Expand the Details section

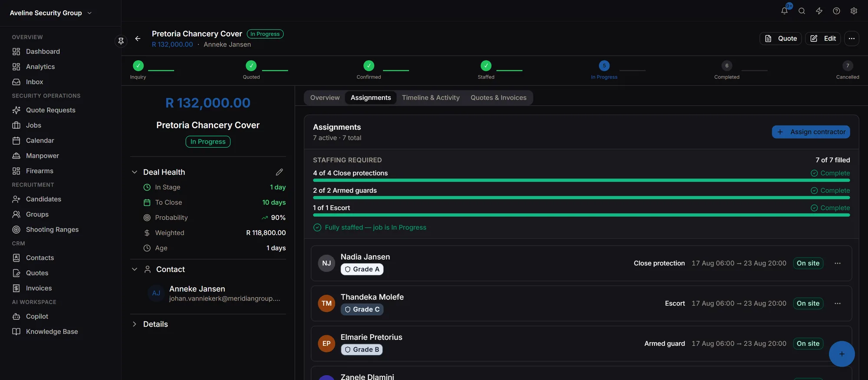click(135, 324)
